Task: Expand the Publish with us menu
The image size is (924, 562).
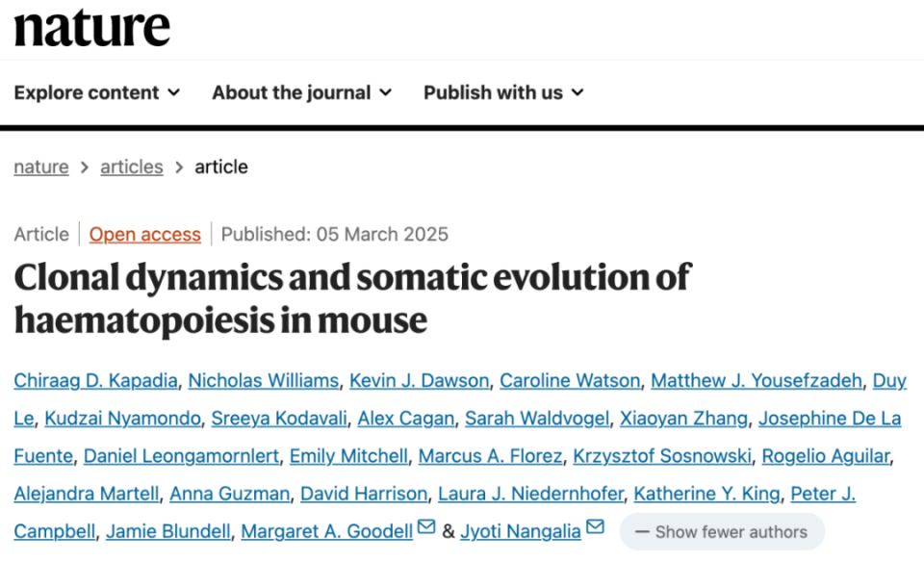Action: coord(503,92)
